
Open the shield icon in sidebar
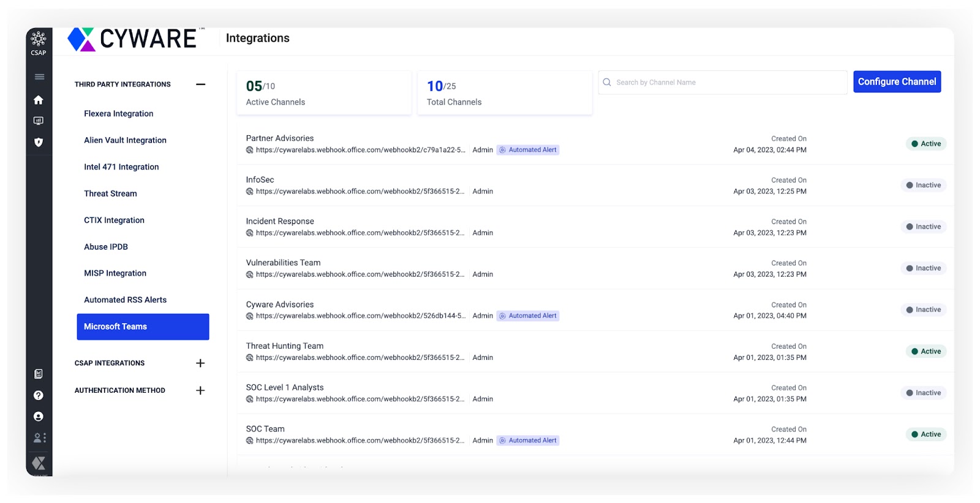(39, 142)
